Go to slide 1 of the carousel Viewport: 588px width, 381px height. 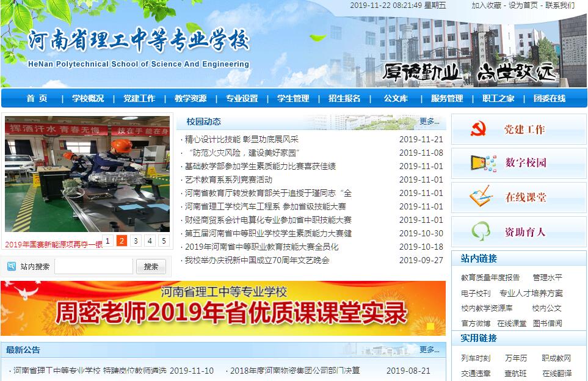click(x=107, y=241)
